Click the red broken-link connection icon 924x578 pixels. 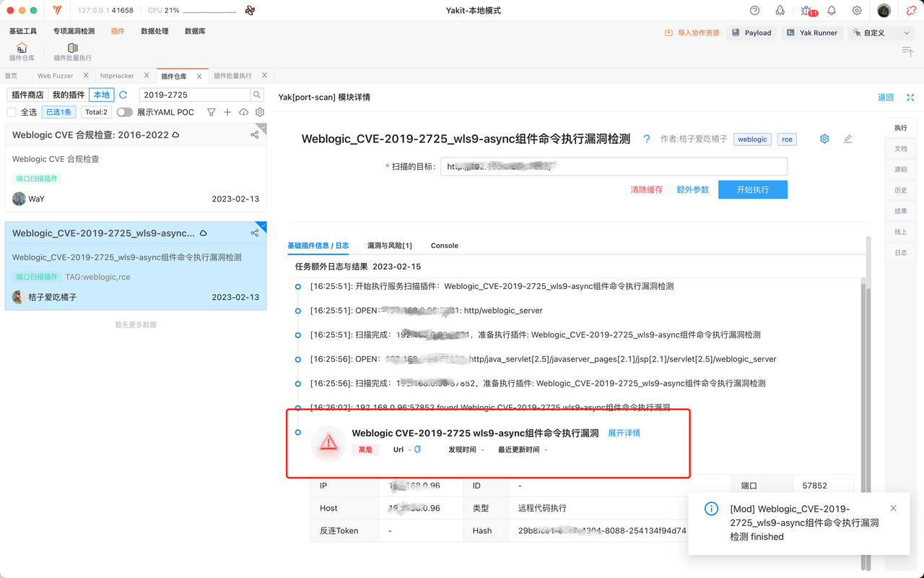pyautogui.click(x=911, y=11)
